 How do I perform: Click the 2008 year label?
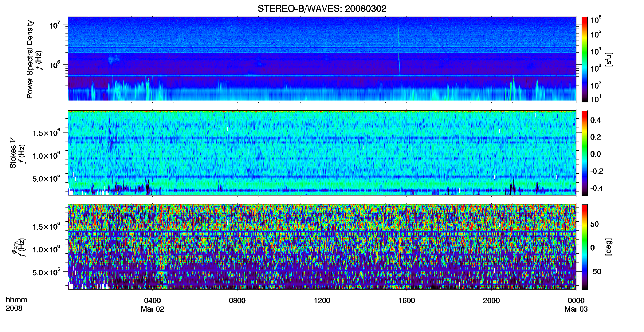pos(14,308)
